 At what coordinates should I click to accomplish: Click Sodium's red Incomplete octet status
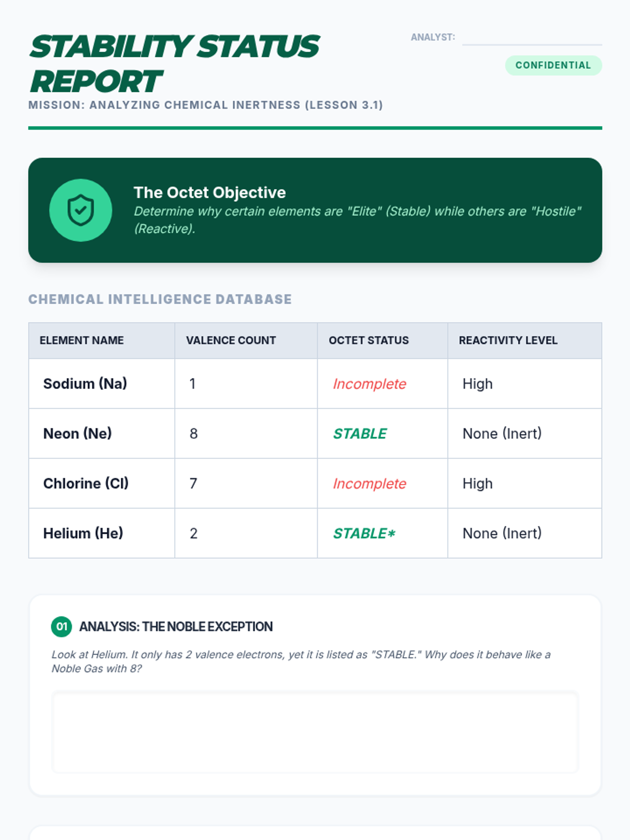tap(370, 384)
